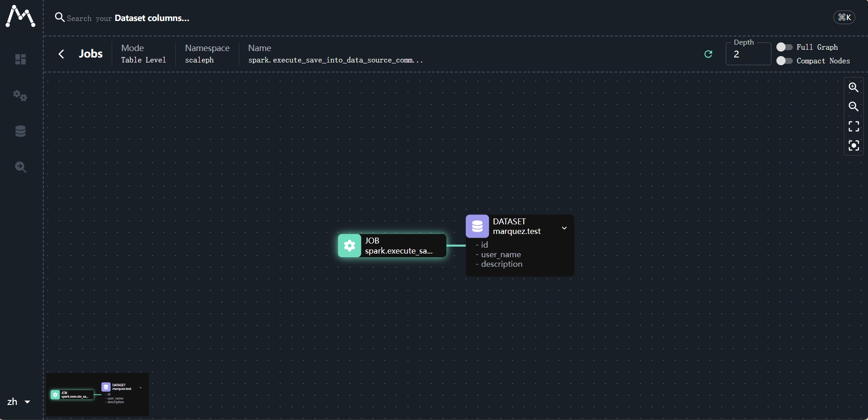Click the Depth input field
Viewport: 868px width, 420px height.
748,54
